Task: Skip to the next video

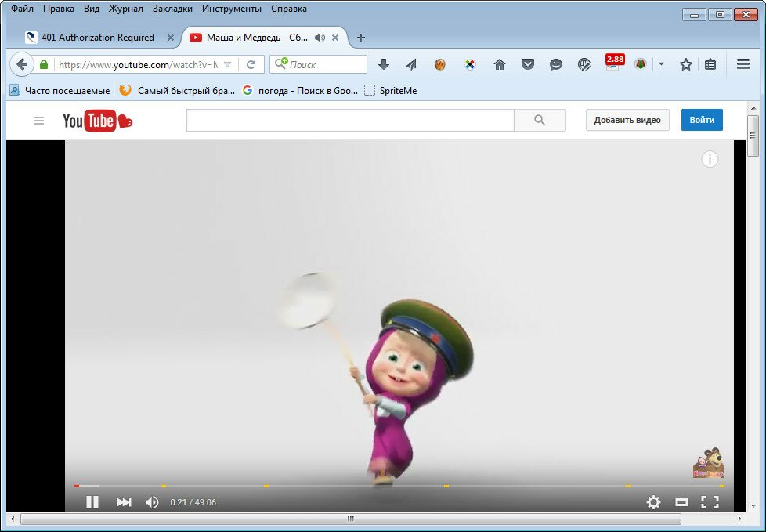Action: point(124,501)
